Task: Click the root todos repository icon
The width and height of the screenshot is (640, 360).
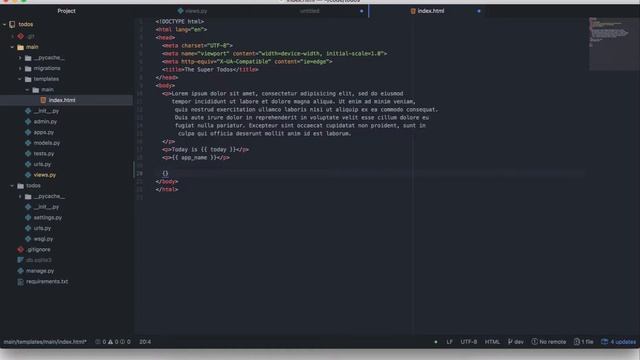Action: (12, 24)
